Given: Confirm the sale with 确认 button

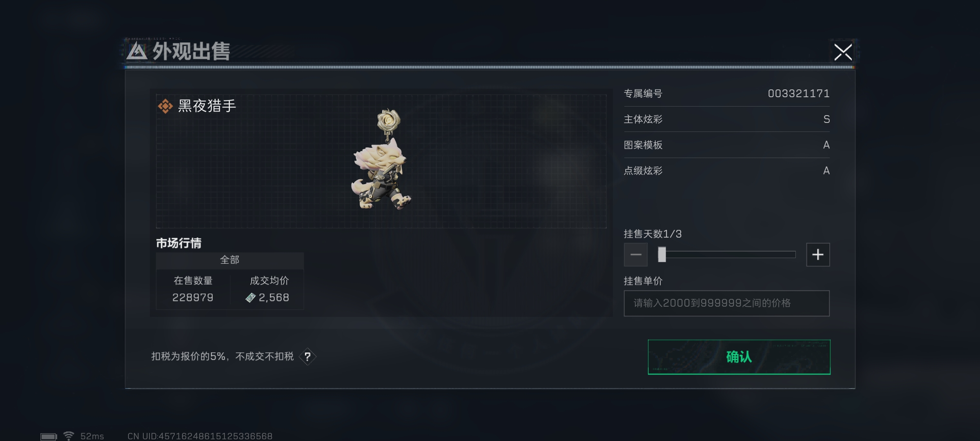Looking at the screenshot, I should coord(739,357).
